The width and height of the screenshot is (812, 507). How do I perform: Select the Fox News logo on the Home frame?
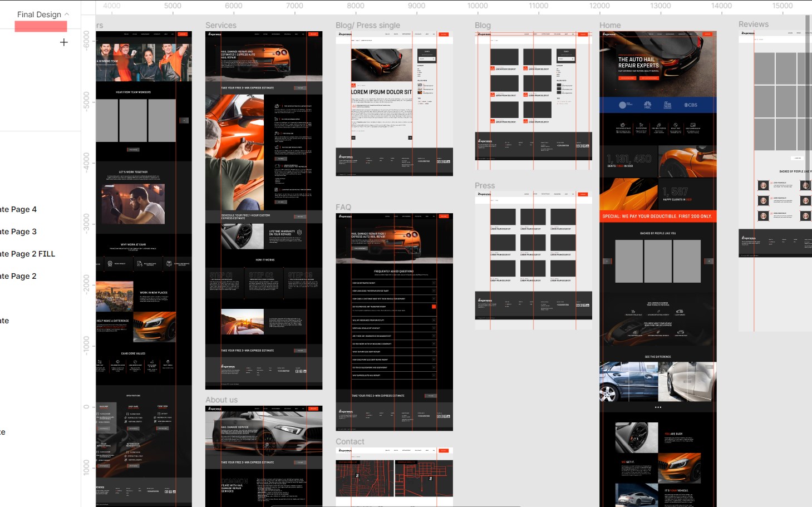[x=667, y=105]
